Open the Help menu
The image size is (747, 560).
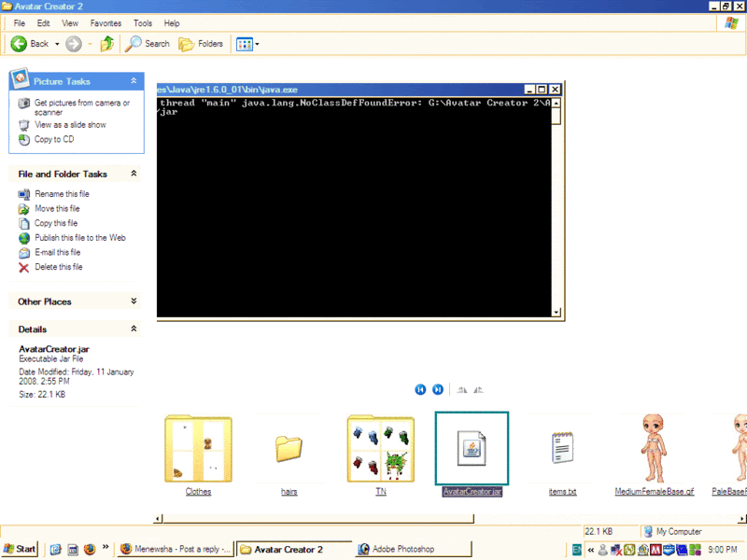coord(172,22)
